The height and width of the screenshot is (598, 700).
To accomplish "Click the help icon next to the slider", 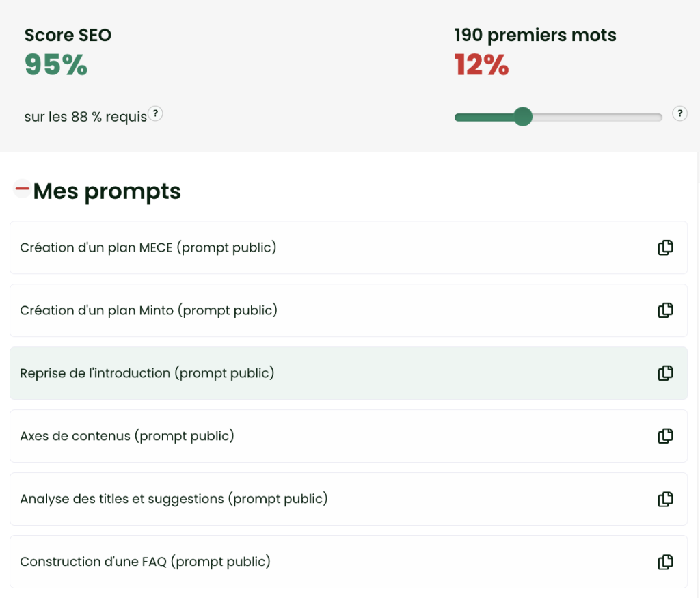I will pos(679,113).
